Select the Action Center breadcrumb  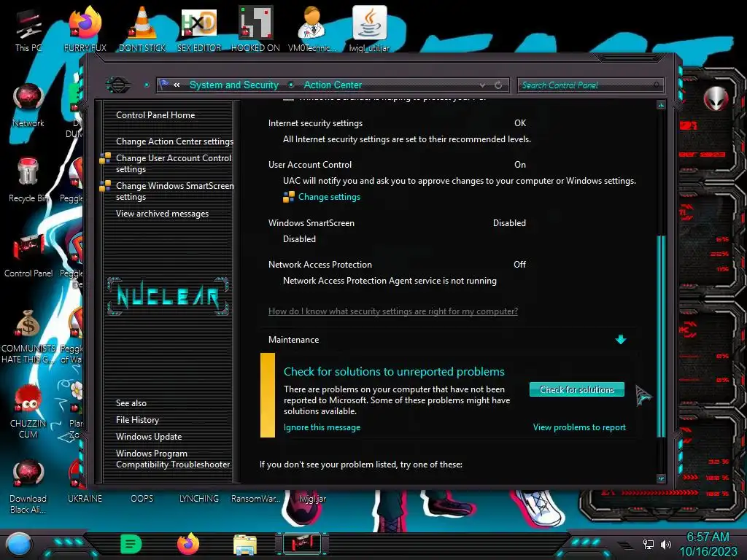(333, 85)
